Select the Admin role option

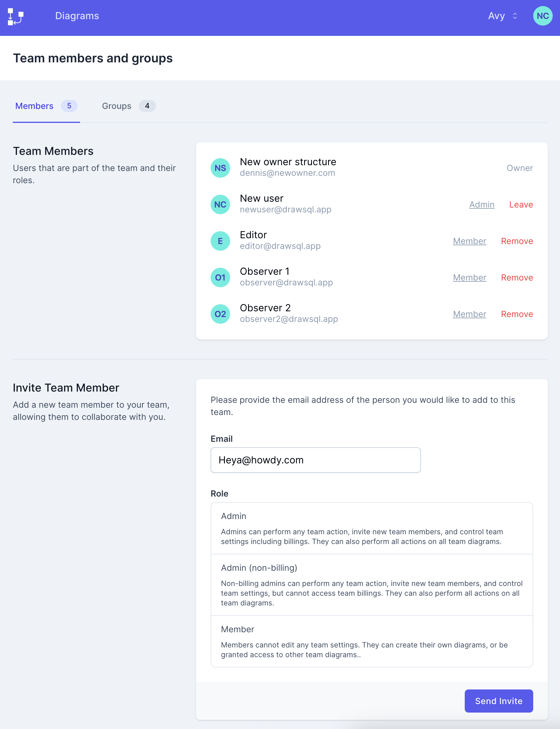(372, 528)
